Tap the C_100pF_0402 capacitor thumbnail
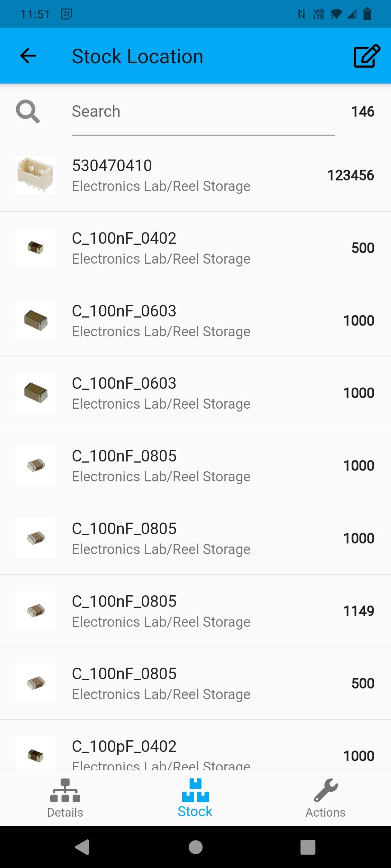The image size is (391, 868). (36, 754)
